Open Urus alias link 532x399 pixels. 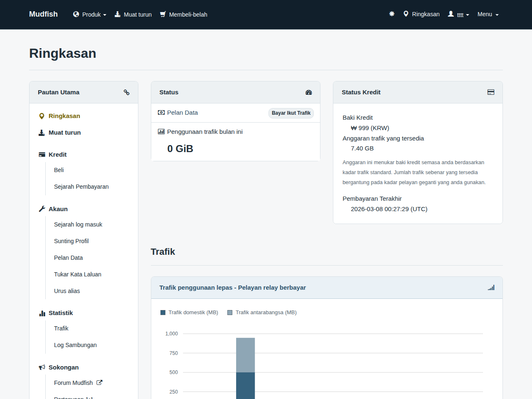67,291
